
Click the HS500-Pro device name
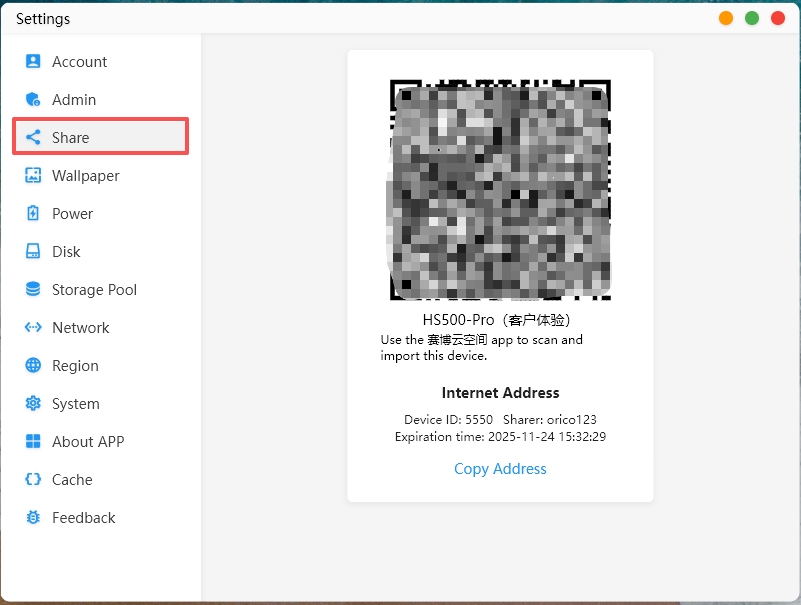pyautogui.click(x=496, y=320)
